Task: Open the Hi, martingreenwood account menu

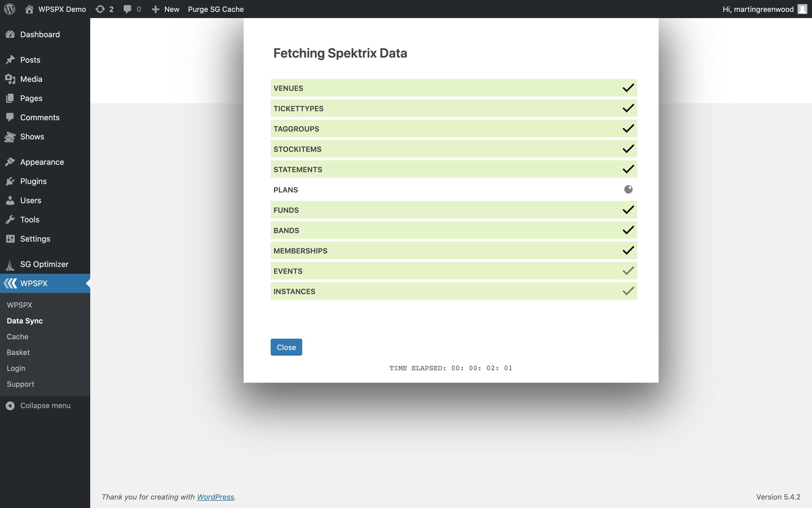Action: 758,9
